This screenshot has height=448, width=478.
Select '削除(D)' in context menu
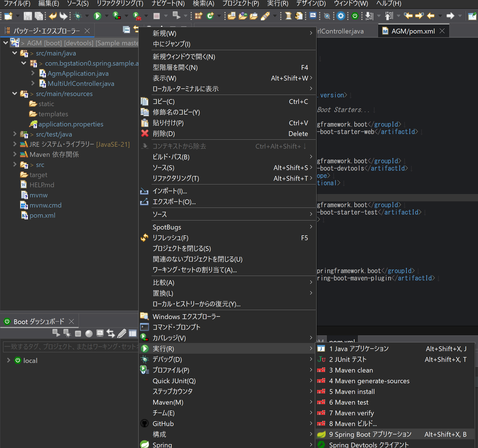pyautogui.click(x=227, y=133)
